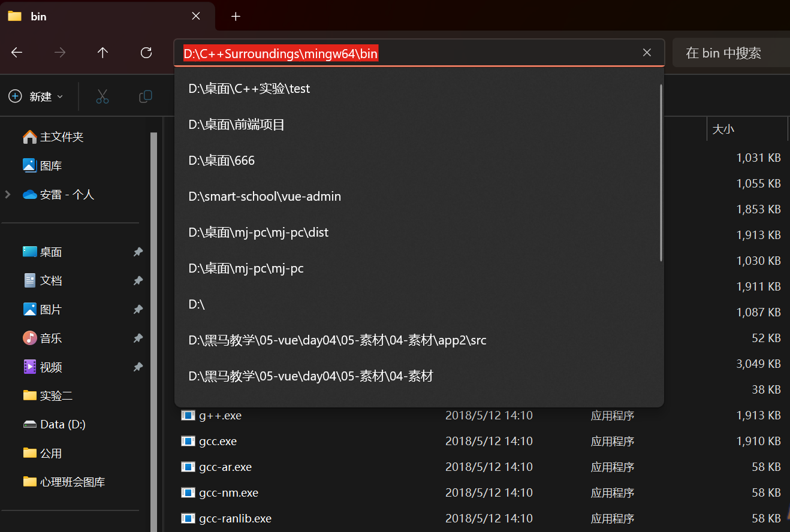Open the 新建 menu
The height and width of the screenshot is (532, 790).
[x=36, y=96]
